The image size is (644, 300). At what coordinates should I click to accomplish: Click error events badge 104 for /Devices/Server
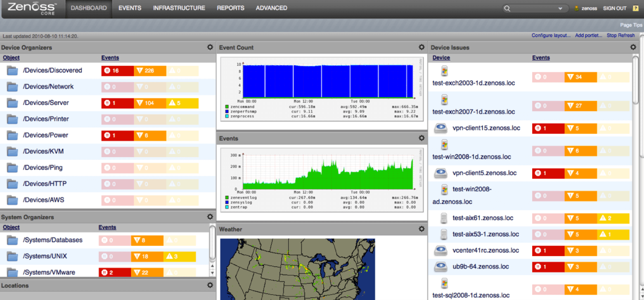point(150,103)
